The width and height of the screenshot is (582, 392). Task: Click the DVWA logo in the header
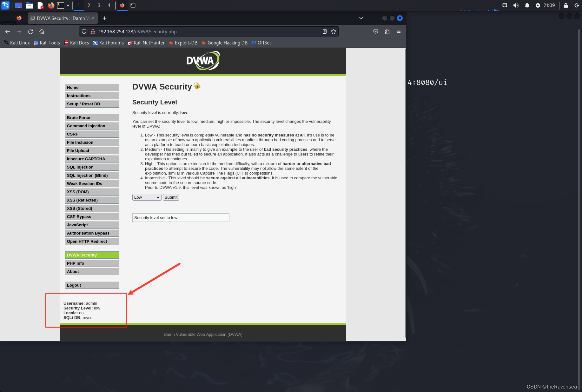pos(203,61)
